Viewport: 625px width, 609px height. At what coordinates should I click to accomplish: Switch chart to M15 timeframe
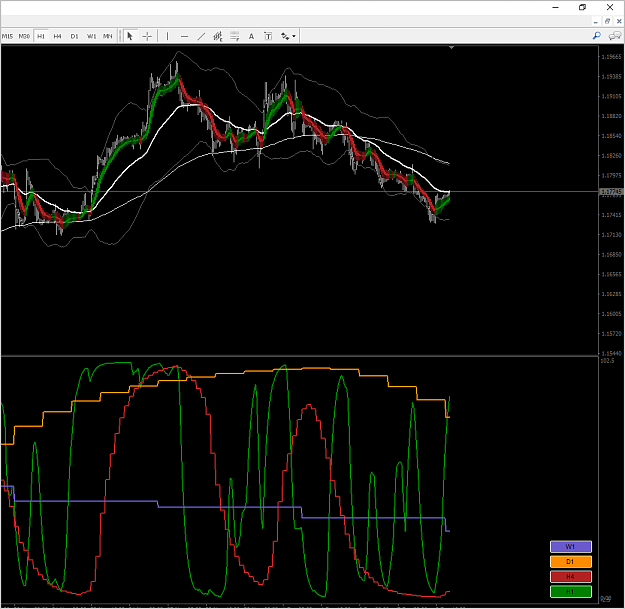[7, 36]
